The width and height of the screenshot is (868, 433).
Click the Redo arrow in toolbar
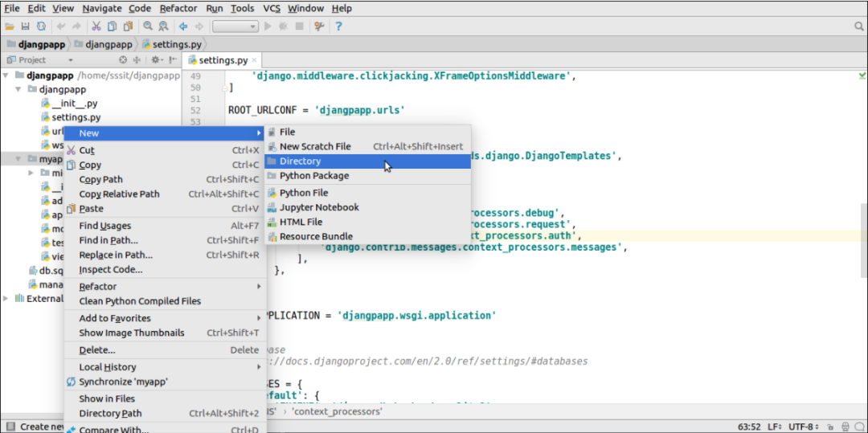coord(76,26)
